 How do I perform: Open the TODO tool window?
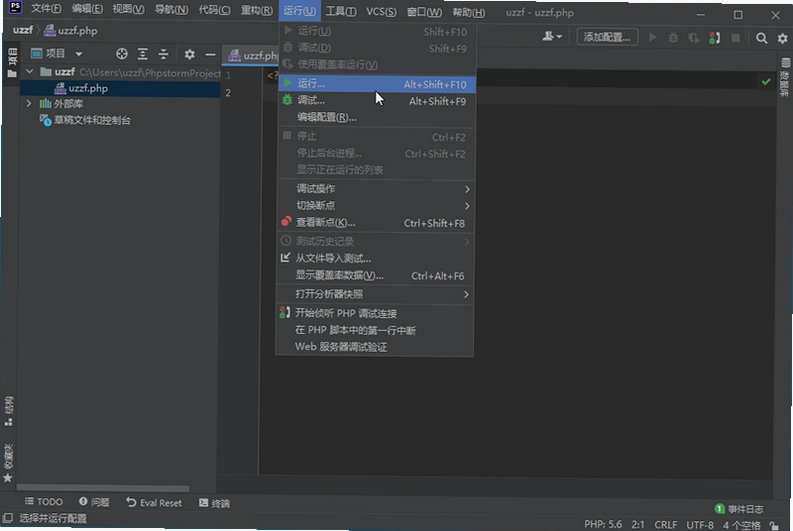pyautogui.click(x=44, y=502)
